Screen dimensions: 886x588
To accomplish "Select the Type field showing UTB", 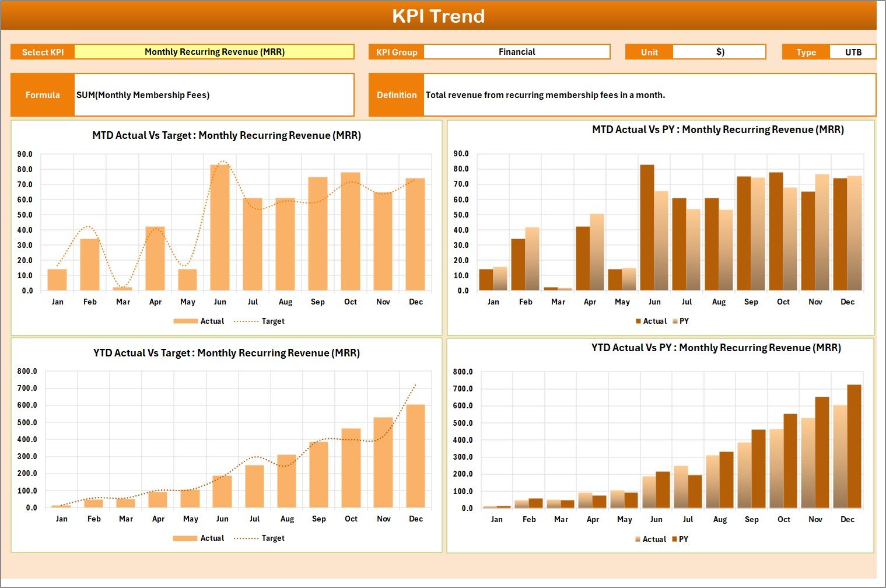I will click(853, 51).
